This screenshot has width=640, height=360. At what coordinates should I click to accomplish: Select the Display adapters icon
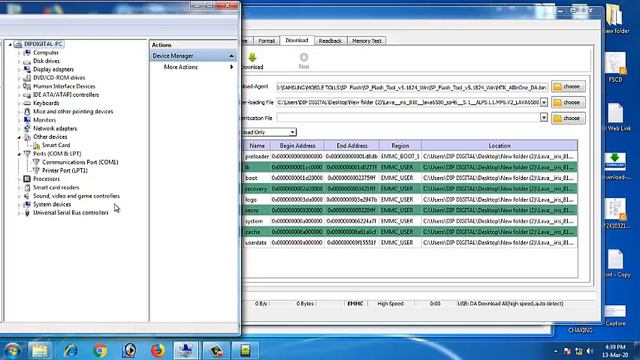[27, 69]
